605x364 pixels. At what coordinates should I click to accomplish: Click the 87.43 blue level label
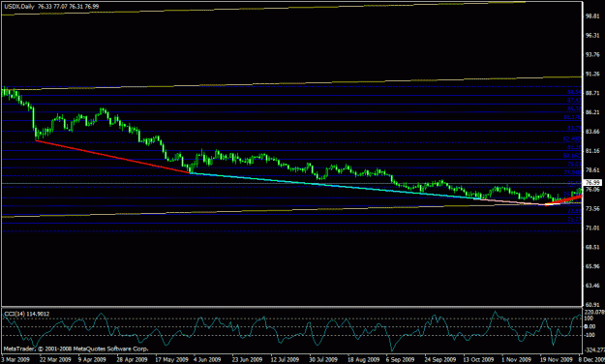tap(574, 101)
